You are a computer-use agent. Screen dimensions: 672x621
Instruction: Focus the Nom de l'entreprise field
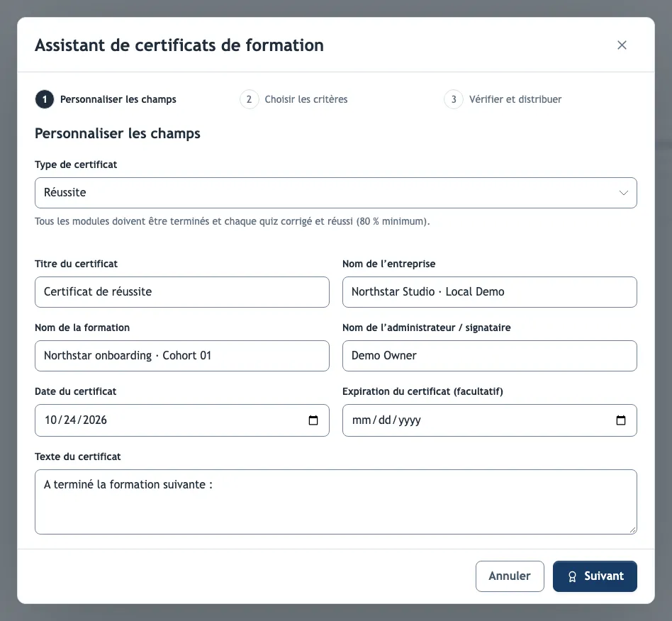point(489,292)
